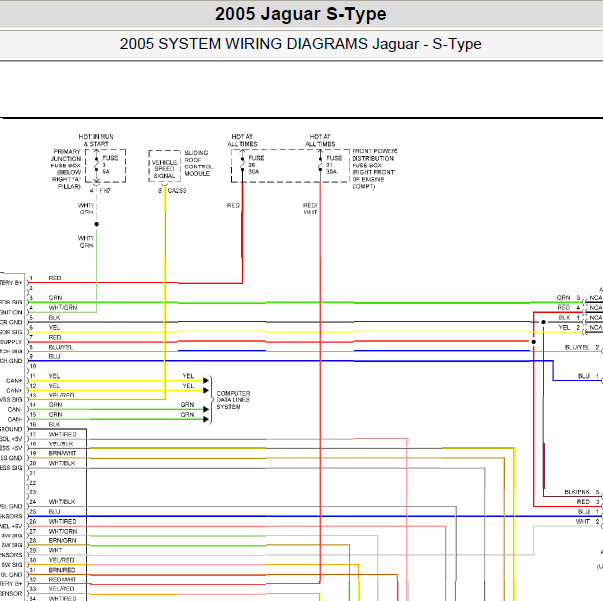This screenshot has width=603, height=601.
Task: Click the right-side 'WHT 2' connector label
Action: pos(588,522)
